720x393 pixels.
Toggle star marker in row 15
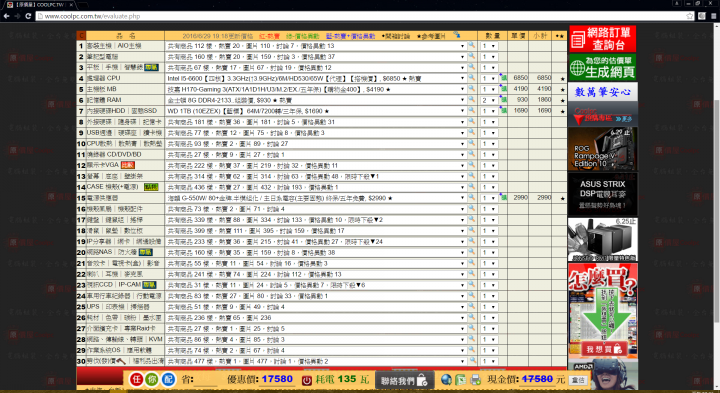[x=562, y=199]
